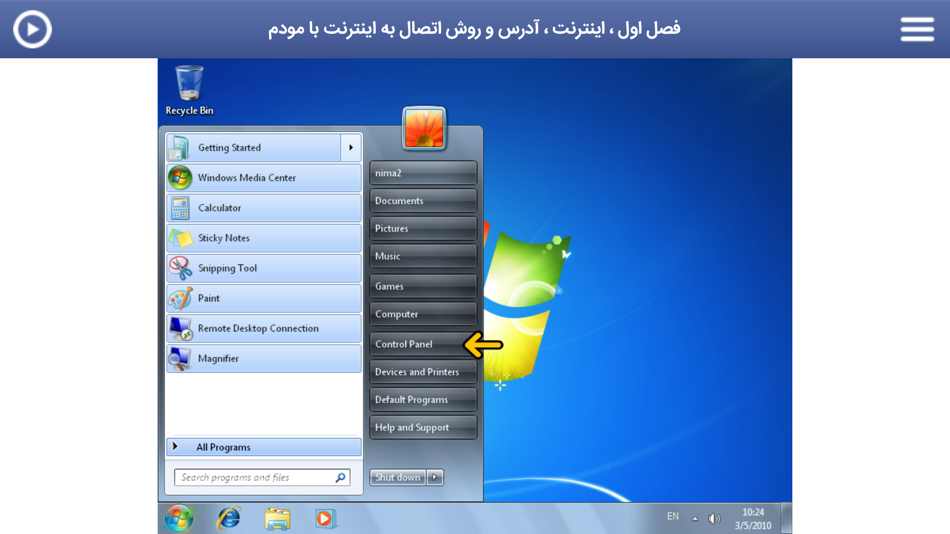This screenshot has height=534, width=950.
Task: Click the Remote Desktop Connection label
Action: [258, 329]
